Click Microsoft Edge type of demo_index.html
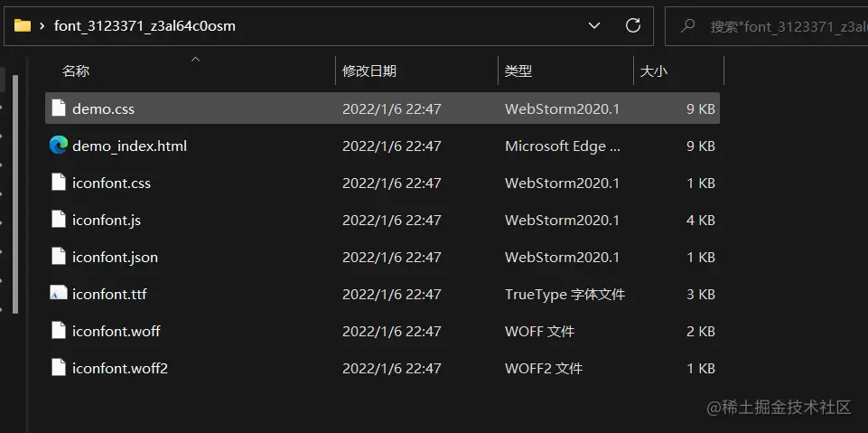This screenshot has width=868, height=433. 563,146
